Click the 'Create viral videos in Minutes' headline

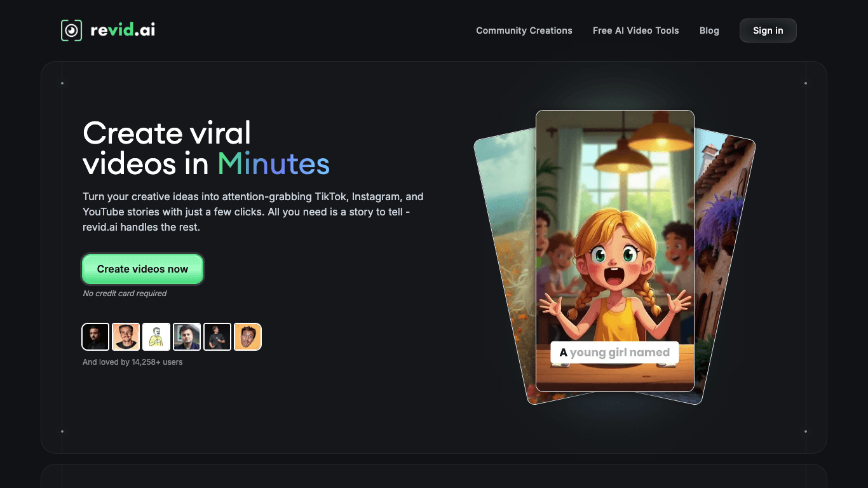pos(206,148)
